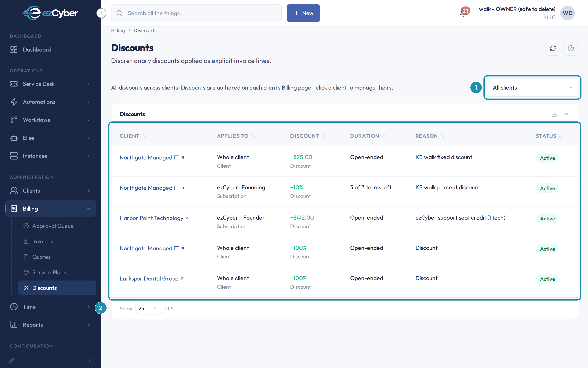Click the ezCyber logo
Viewport: 588px width, 368px height.
tap(51, 13)
